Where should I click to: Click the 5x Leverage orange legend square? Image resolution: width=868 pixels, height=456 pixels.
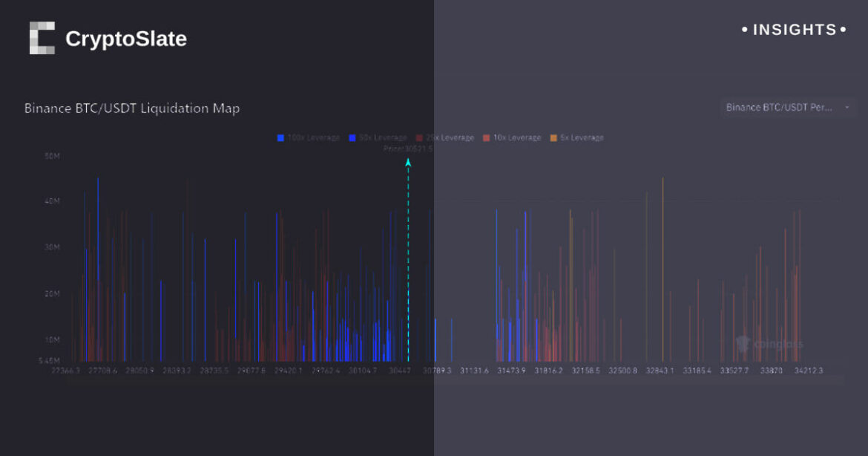tap(553, 137)
